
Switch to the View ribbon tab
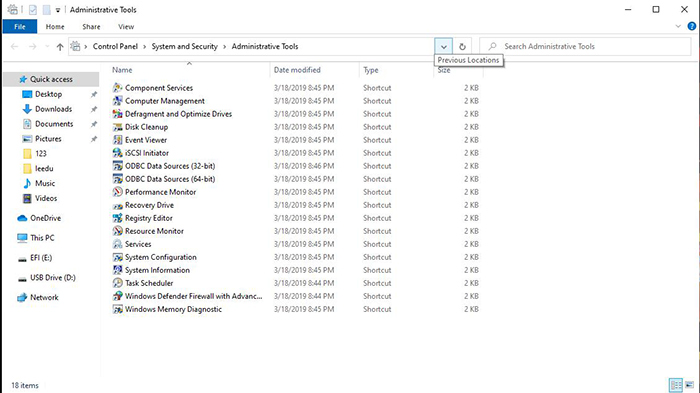click(x=126, y=27)
